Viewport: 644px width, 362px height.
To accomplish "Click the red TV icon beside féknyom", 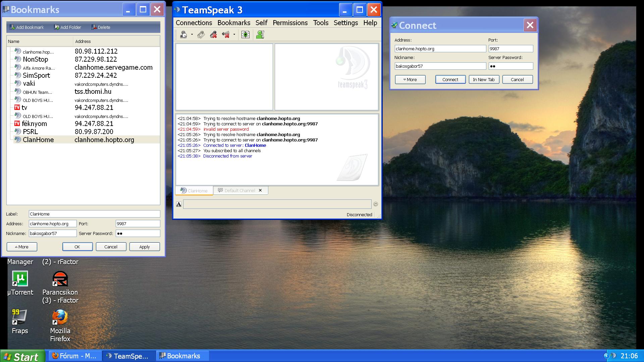I will pyautogui.click(x=17, y=124).
